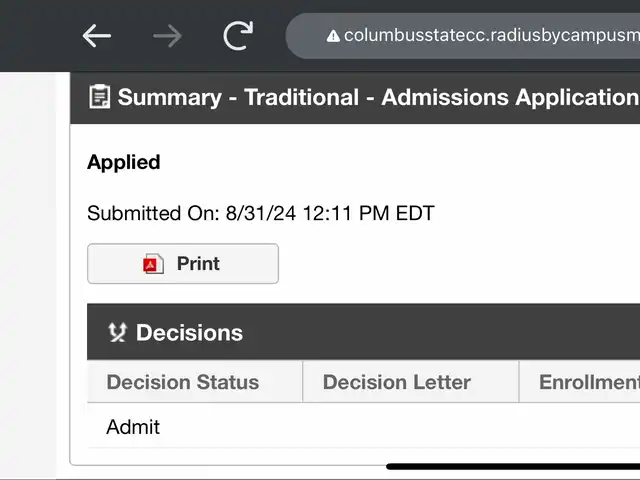640x480 pixels.
Task: Tap the not-secure warning triangle icon
Action: tap(333, 36)
